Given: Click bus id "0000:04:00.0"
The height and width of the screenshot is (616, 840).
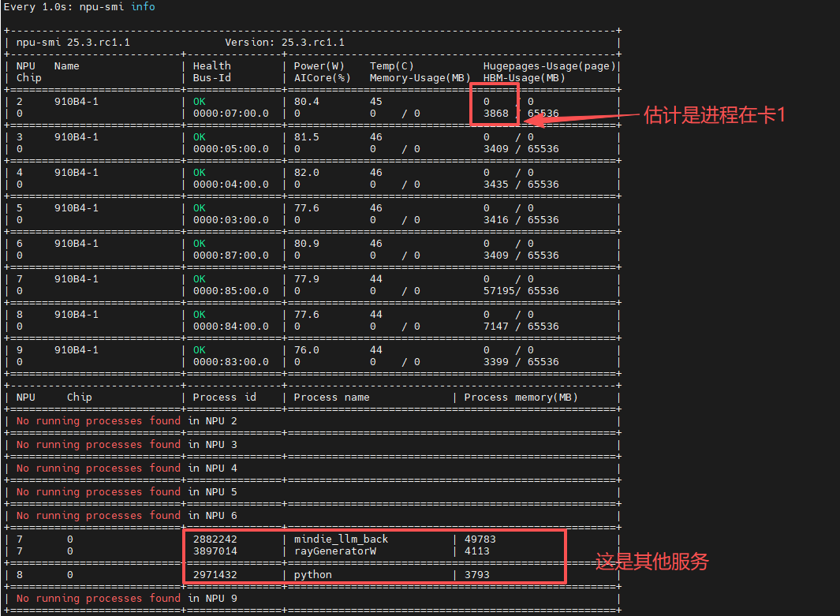Looking at the screenshot, I should pyautogui.click(x=231, y=185).
